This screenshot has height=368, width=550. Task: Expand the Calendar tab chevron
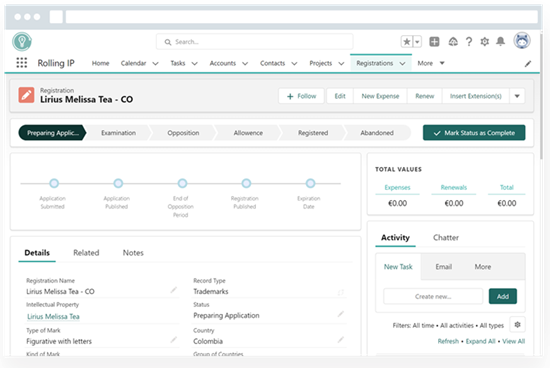[x=155, y=63]
